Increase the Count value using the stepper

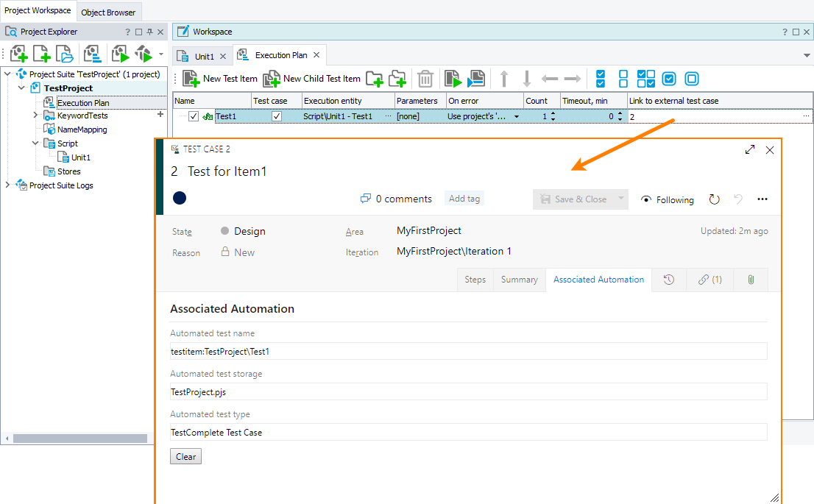[x=552, y=113]
